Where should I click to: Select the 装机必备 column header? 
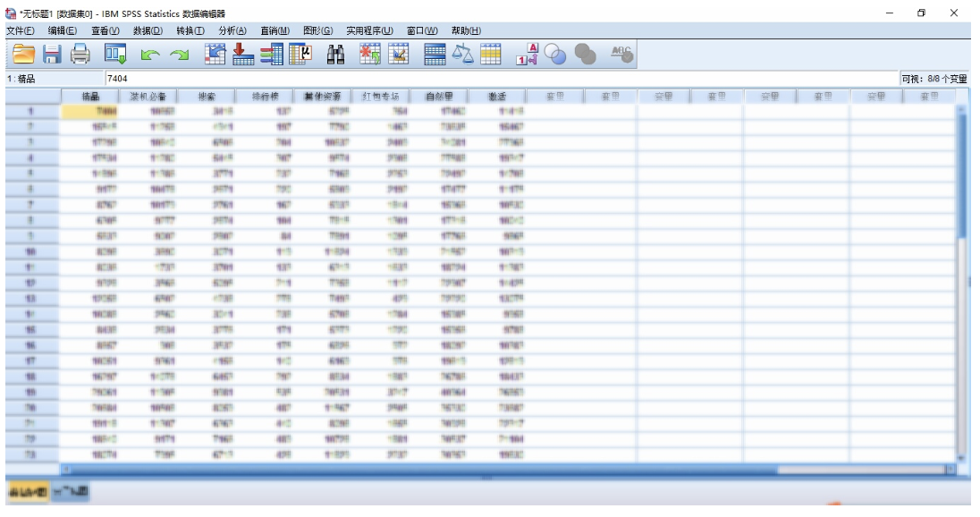click(x=148, y=97)
